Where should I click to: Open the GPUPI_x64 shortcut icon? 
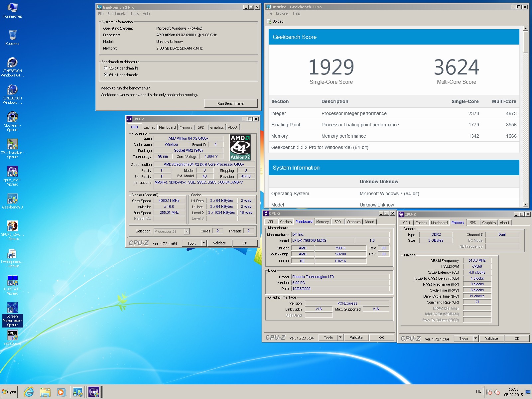[x=12, y=230]
